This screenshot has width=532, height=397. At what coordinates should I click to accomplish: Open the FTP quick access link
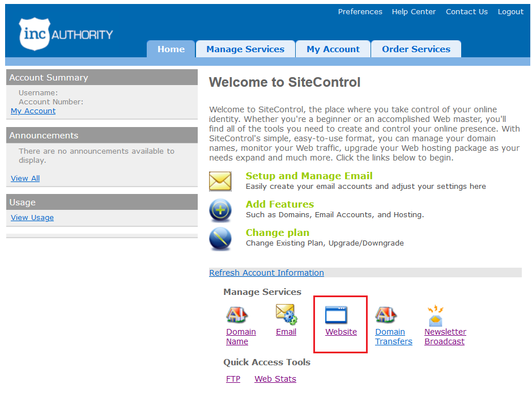tap(233, 379)
